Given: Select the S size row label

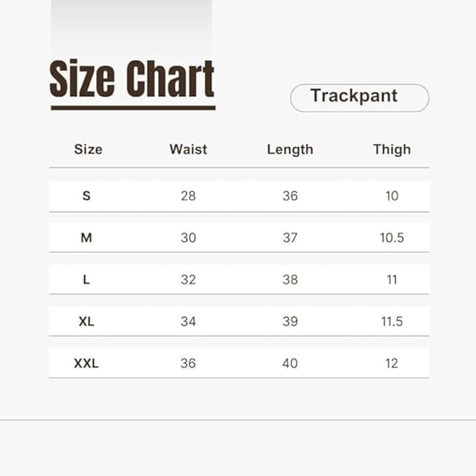Looking at the screenshot, I should coord(86,196).
